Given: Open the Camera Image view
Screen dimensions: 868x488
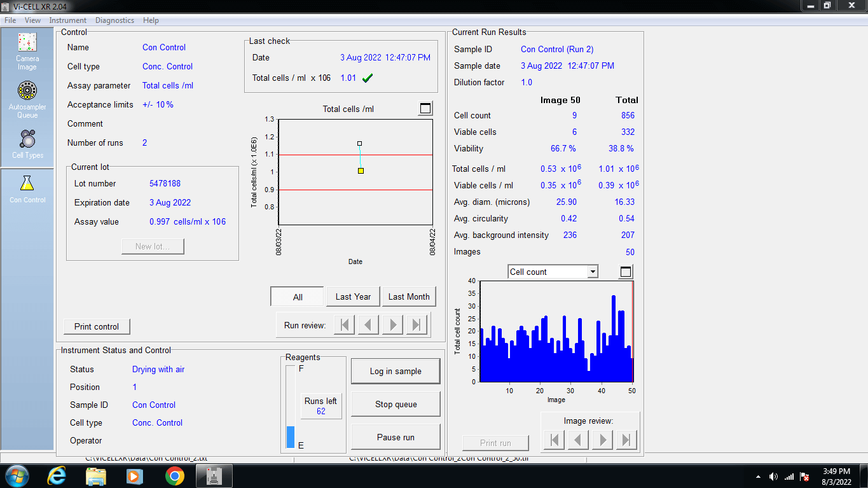Looking at the screenshot, I should tap(27, 51).
